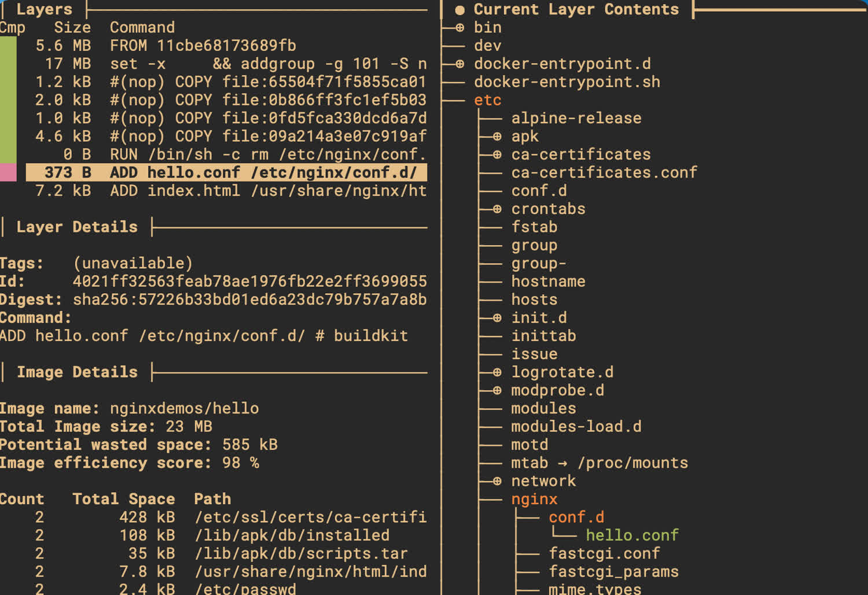Expand the modprobe.d folder node
The width and height of the screenshot is (868, 595).
point(496,391)
